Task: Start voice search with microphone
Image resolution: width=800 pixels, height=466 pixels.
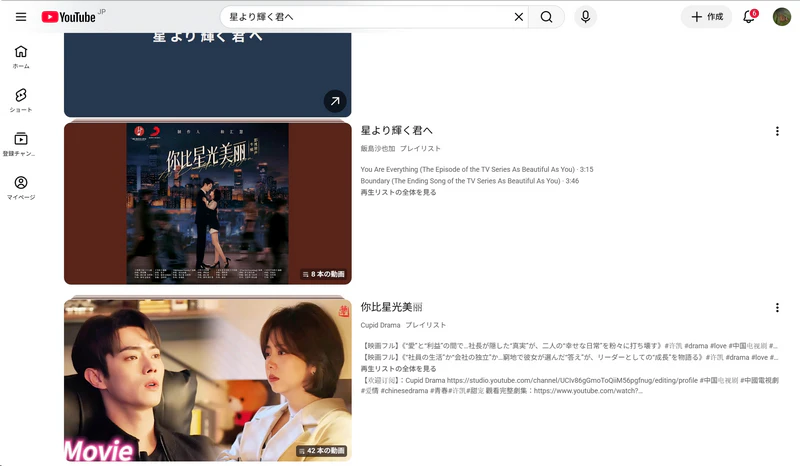Action: pyautogui.click(x=585, y=17)
